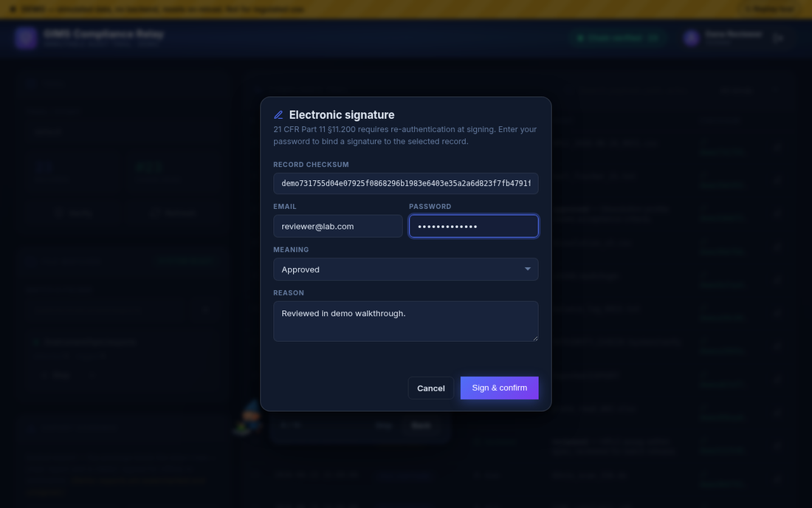Click the Sign & confirm button

click(x=499, y=388)
